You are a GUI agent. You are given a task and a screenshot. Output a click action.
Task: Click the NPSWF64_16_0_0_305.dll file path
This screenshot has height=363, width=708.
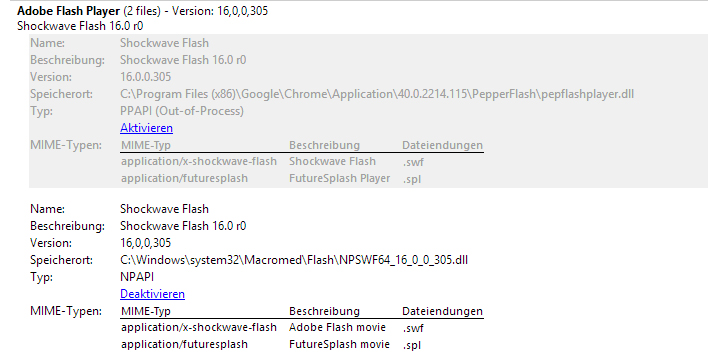pos(294,261)
